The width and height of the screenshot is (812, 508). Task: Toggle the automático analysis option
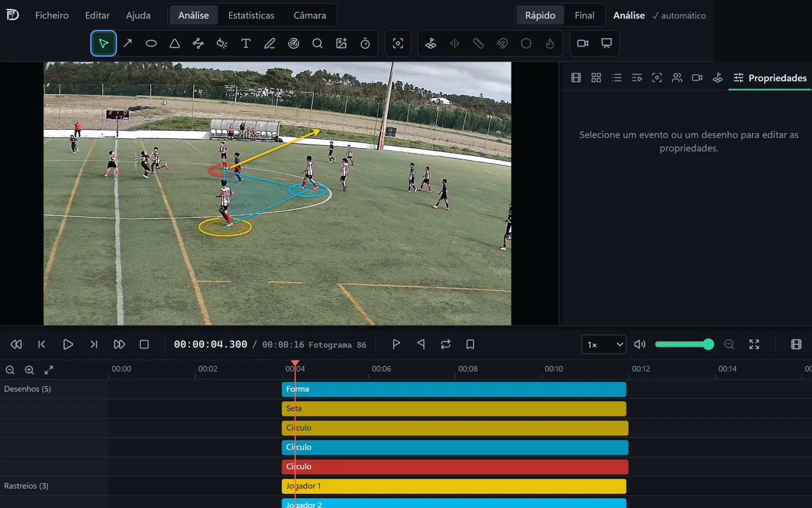pyautogui.click(x=679, y=15)
